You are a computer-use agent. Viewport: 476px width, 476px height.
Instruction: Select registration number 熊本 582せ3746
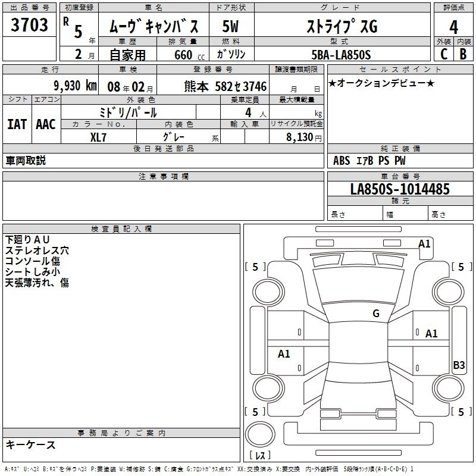coord(226,87)
